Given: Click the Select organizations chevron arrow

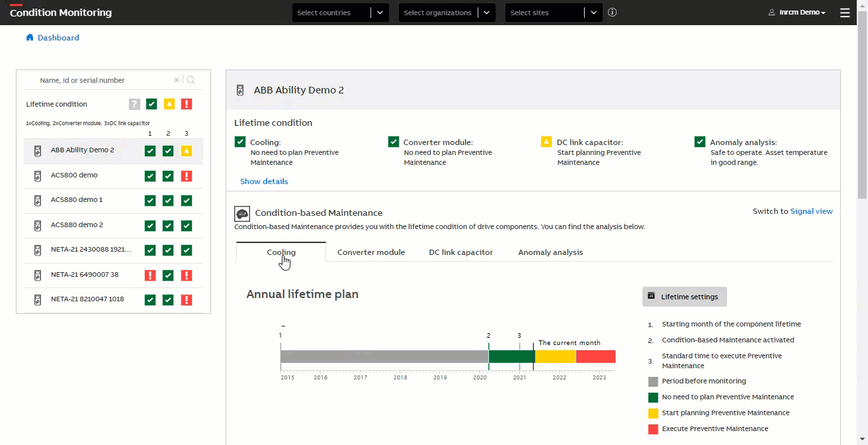Looking at the screenshot, I should (487, 13).
